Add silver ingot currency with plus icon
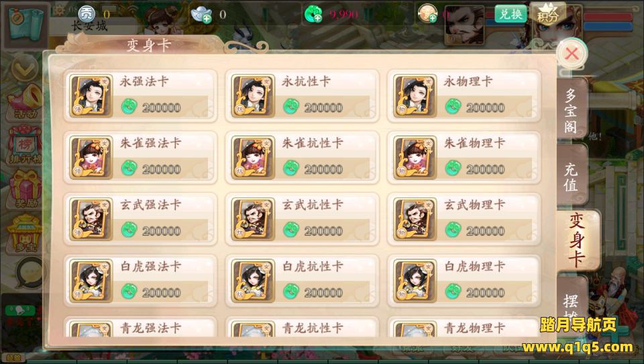This screenshot has width=644, height=364. click(202, 15)
